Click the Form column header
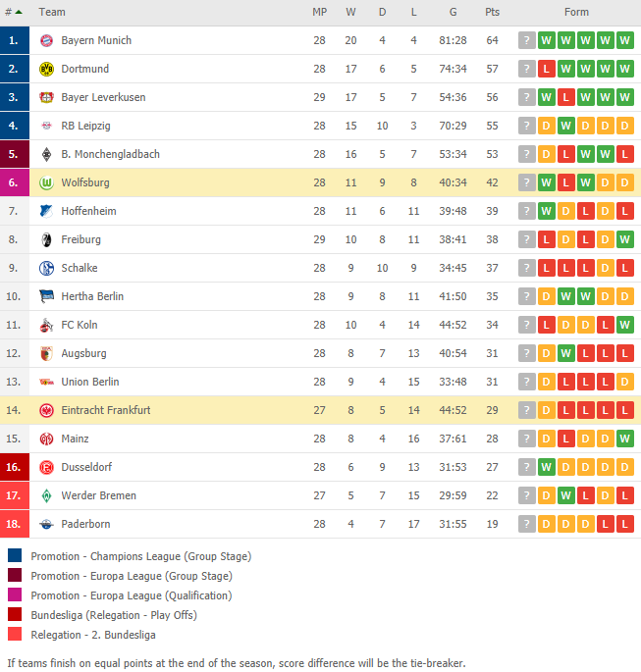641x672 pixels. coord(576,12)
